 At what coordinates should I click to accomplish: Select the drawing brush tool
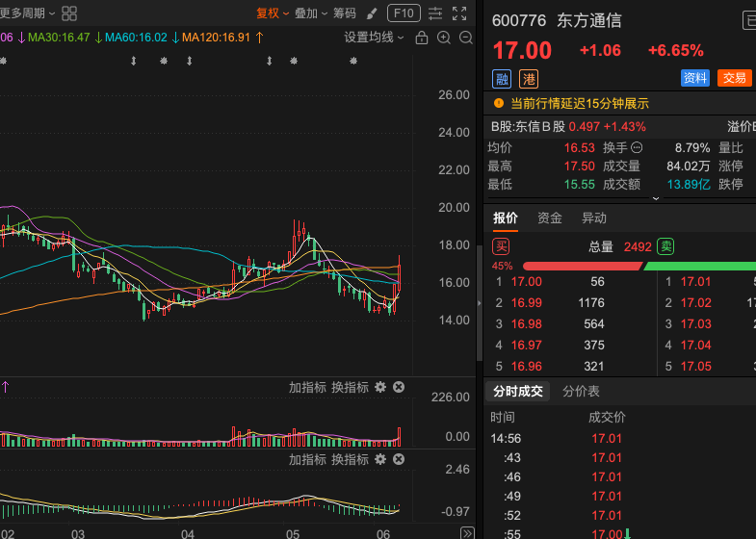click(x=371, y=13)
